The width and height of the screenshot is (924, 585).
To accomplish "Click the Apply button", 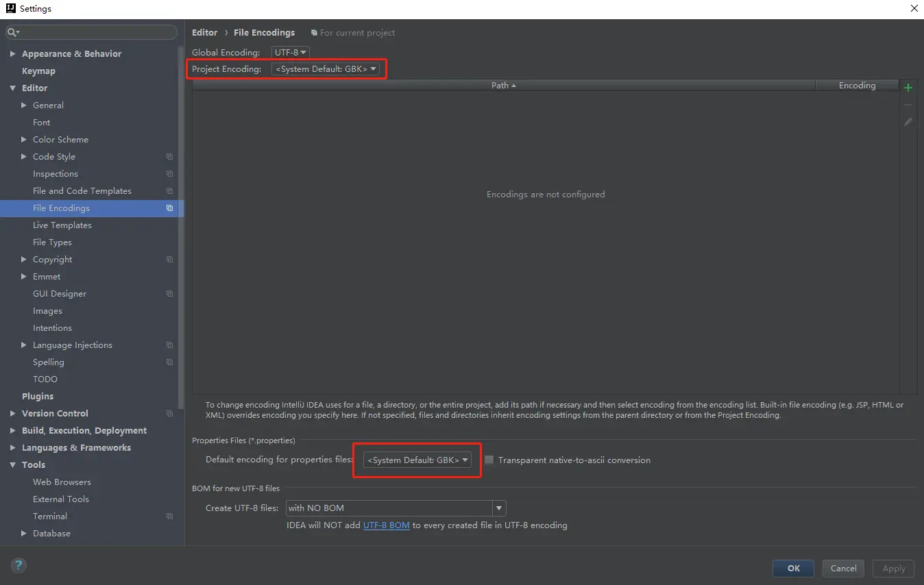I will click(x=894, y=568).
